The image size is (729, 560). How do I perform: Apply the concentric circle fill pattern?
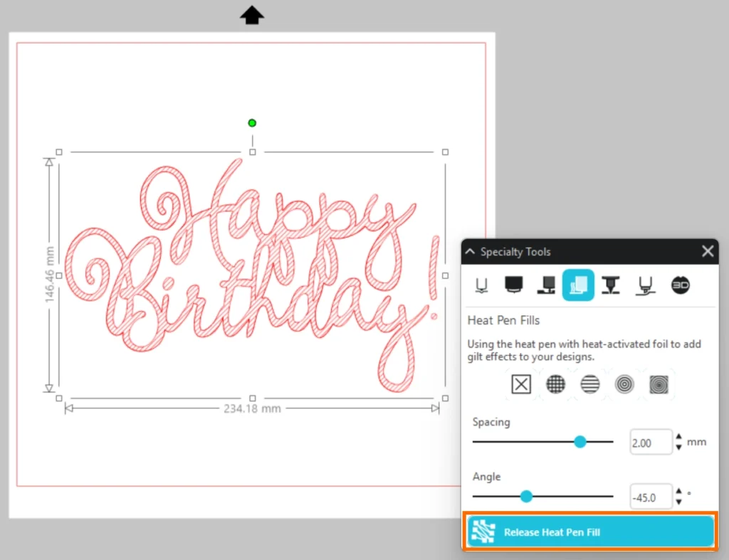(x=624, y=385)
